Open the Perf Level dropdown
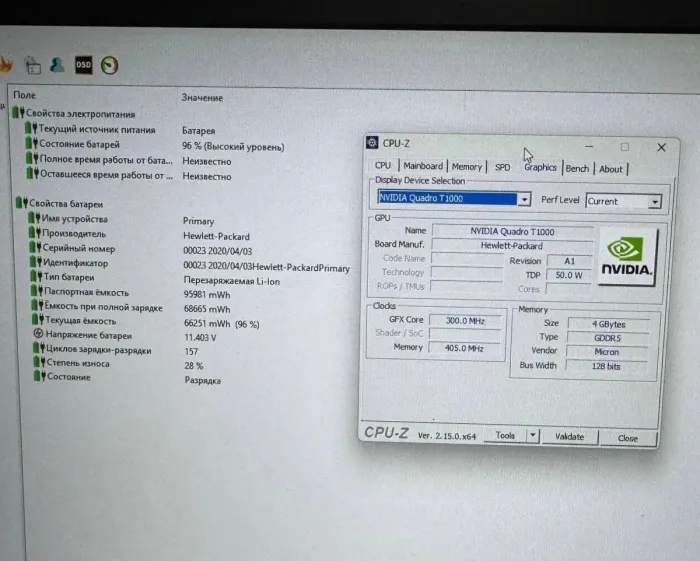The width and height of the screenshot is (700, 561). [x=654, y=201]
